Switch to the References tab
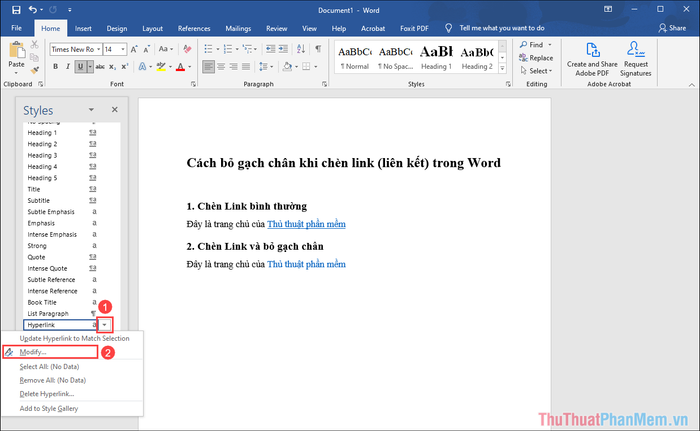700x431 pixels. [194, 28]
